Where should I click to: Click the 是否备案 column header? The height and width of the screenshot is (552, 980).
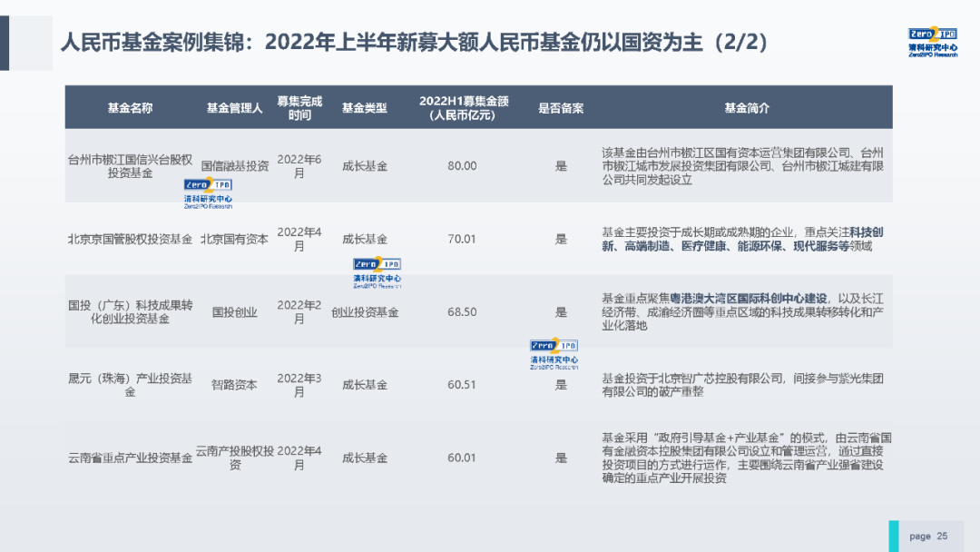pos(561,108)
